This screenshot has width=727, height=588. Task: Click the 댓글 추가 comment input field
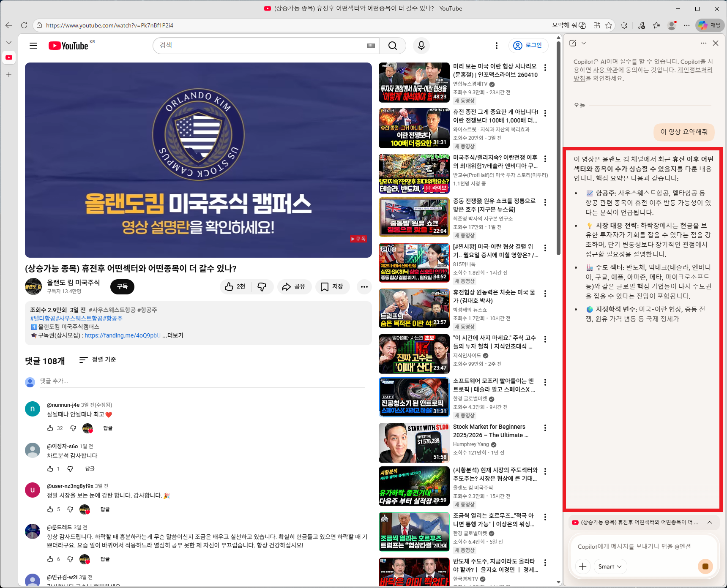pyautogui.click(x=202, y=381)
